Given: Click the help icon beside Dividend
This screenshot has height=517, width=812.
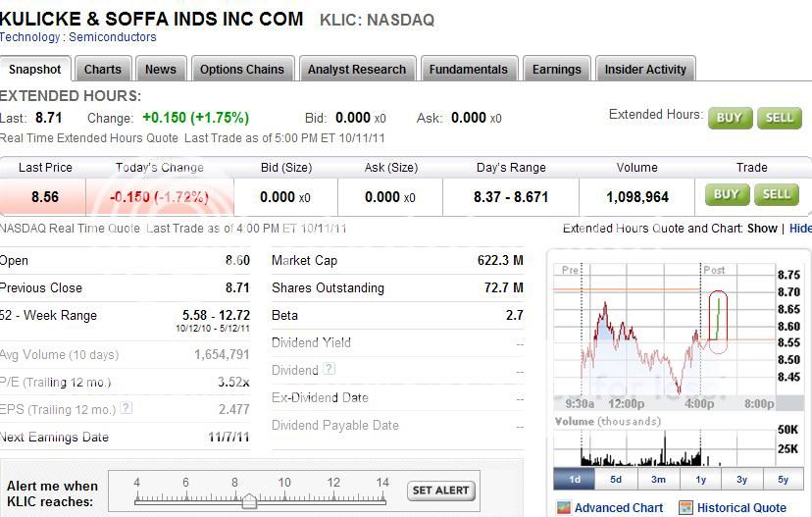Looking at the screenshot, I should tap(330, 370).
